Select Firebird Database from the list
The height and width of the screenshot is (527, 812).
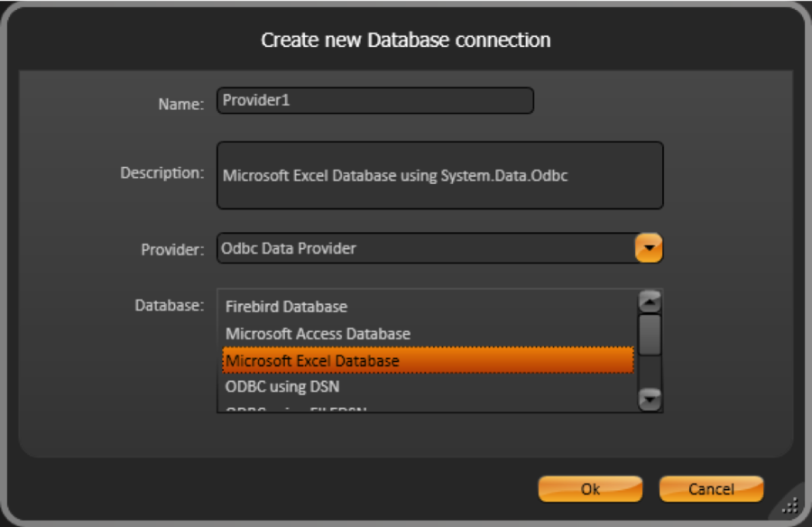[x=286, y=307]
